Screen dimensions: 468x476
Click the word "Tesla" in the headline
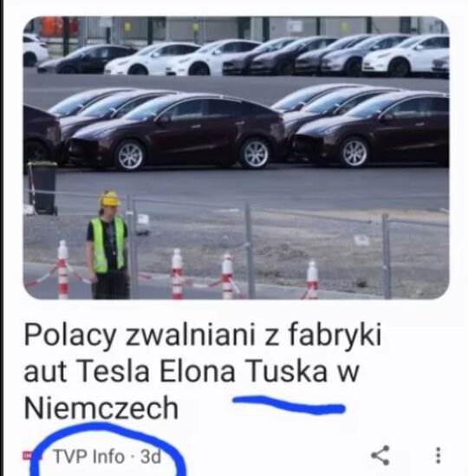point(114,371)
